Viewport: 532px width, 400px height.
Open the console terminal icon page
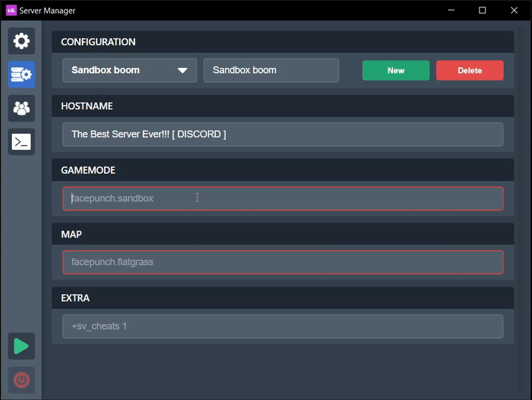point(21,142)
